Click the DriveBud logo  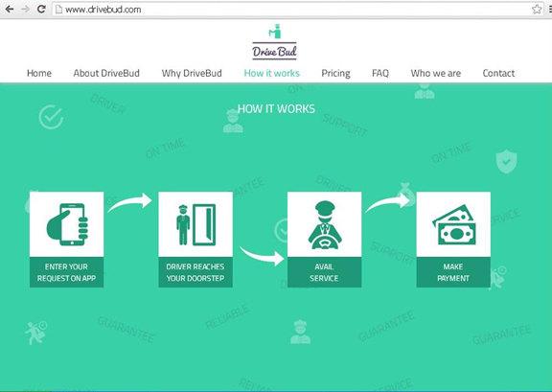[x=275, y=42]
